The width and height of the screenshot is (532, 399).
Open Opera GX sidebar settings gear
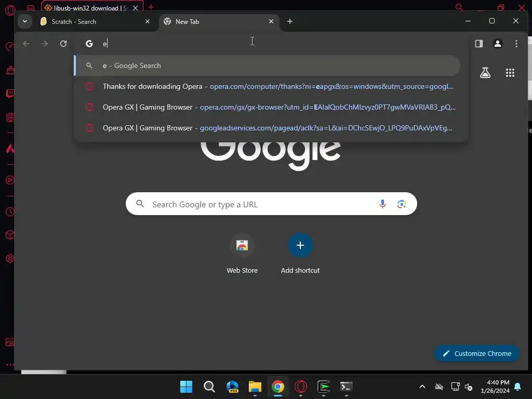[10, 259]
